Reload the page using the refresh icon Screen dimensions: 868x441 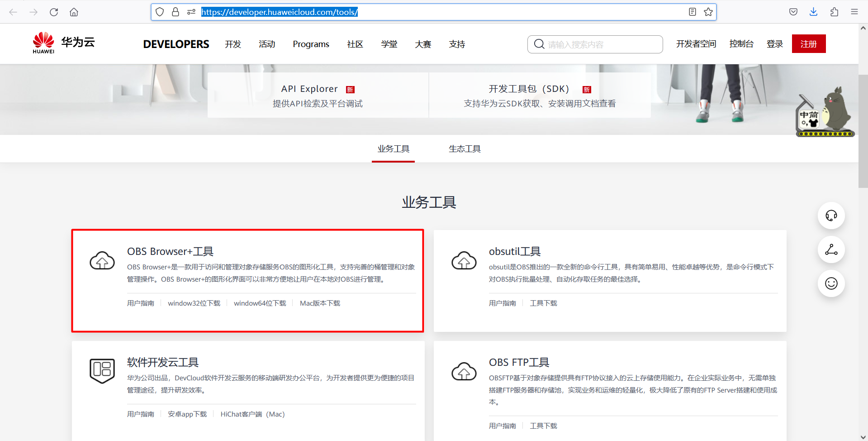(53, 12)
